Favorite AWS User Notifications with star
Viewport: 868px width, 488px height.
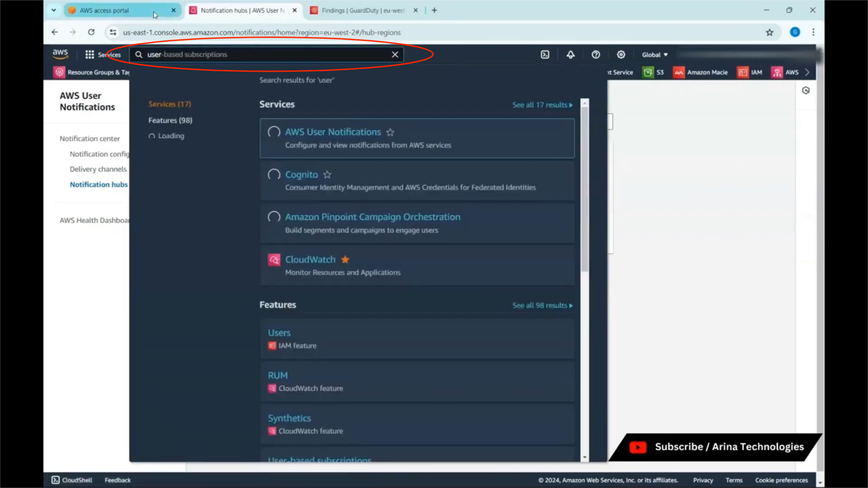[390, 132]
